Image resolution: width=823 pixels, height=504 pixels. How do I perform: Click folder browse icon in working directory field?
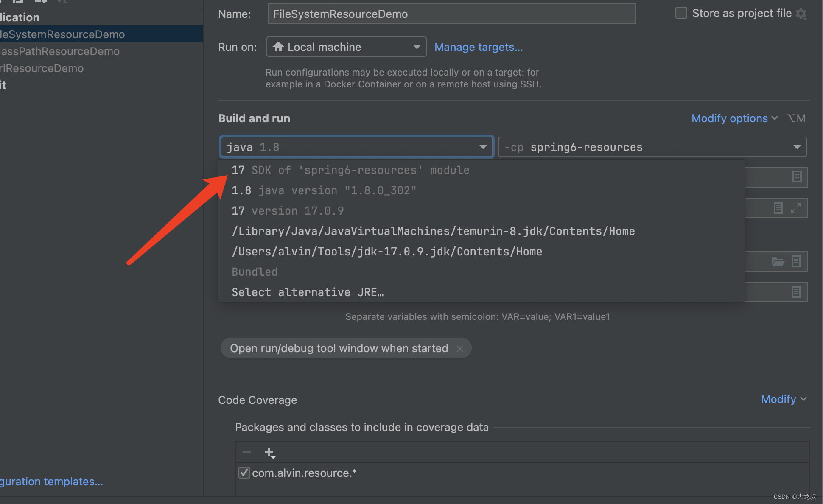(x=778, y=262)
